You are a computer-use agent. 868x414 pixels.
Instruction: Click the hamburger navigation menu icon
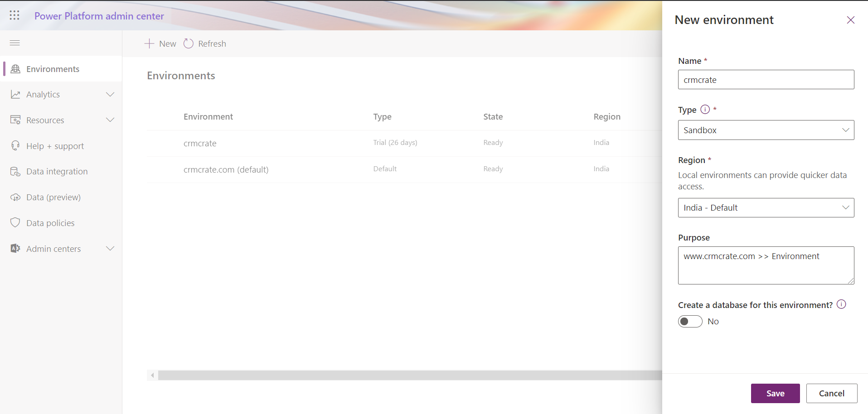tap(14, 43)
